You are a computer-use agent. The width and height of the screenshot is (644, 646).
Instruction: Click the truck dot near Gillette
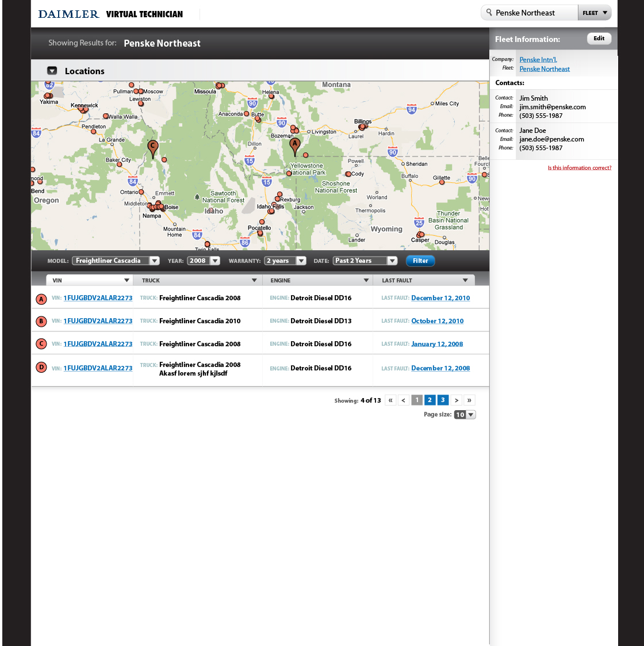coord(442,182)
